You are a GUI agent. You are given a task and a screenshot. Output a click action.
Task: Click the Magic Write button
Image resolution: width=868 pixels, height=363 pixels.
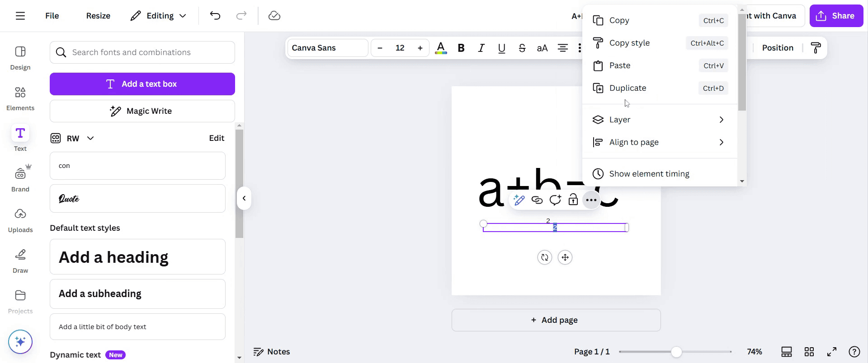pos(142,111)
